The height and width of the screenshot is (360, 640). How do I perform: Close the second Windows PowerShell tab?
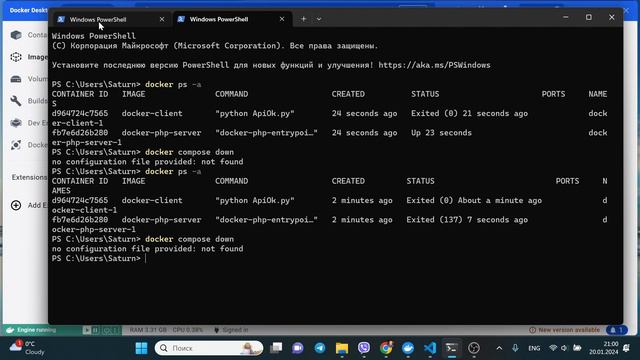coord(282,19)
